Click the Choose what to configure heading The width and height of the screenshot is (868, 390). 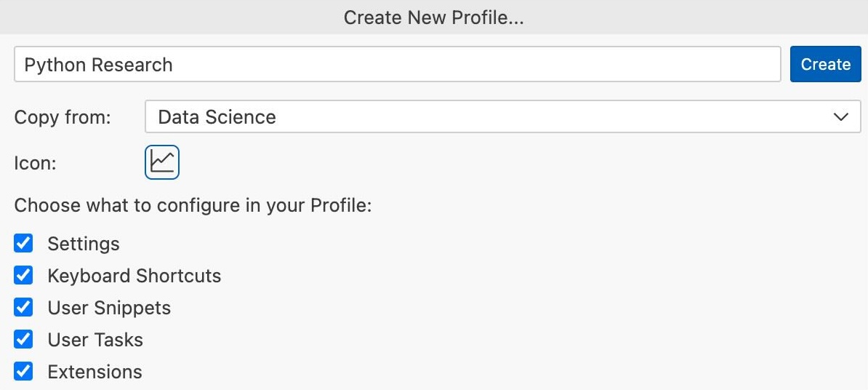coord(193,205)
